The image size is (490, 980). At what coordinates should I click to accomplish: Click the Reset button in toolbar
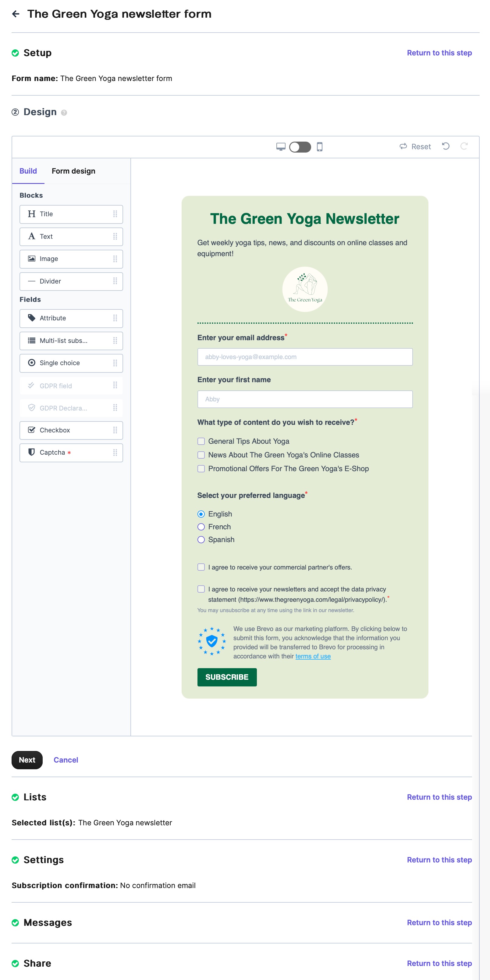tap(415, 147)
